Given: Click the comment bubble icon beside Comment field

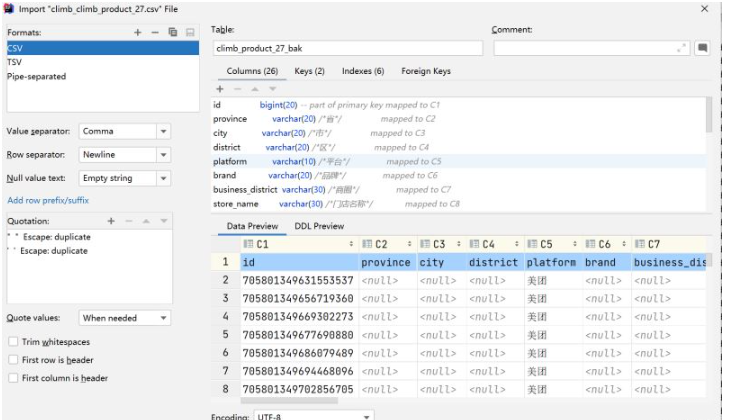Looking at the screenshot, I should tap(703, 48).
